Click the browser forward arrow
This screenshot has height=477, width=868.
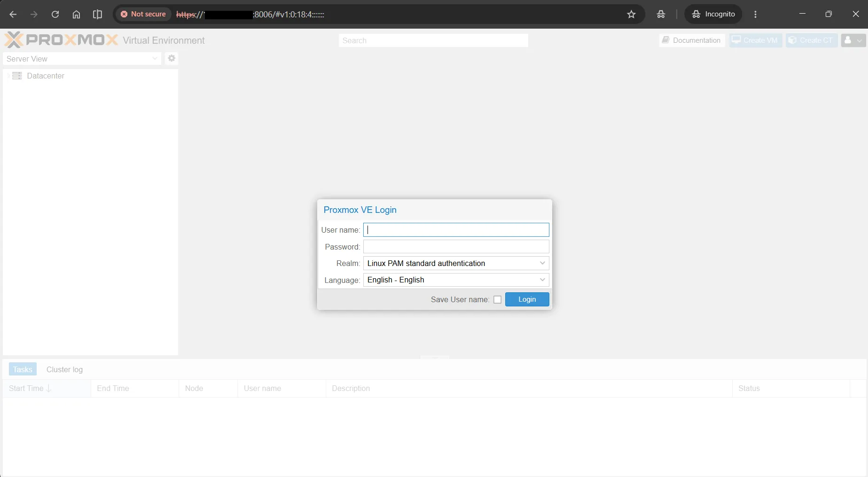coord(34,14)
